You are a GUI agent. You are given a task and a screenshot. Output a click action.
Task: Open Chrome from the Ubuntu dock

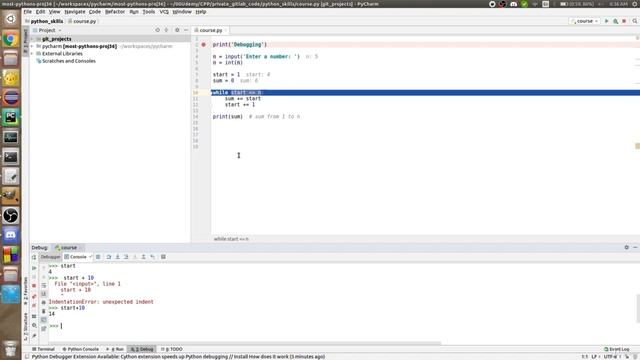(x=11, y=39)
